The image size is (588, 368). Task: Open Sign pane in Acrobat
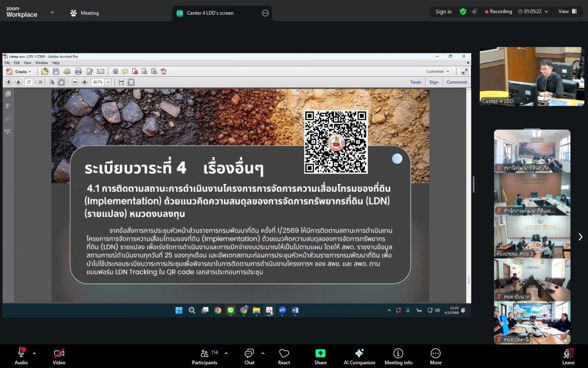pyautogui.click(x=434, y=82)
